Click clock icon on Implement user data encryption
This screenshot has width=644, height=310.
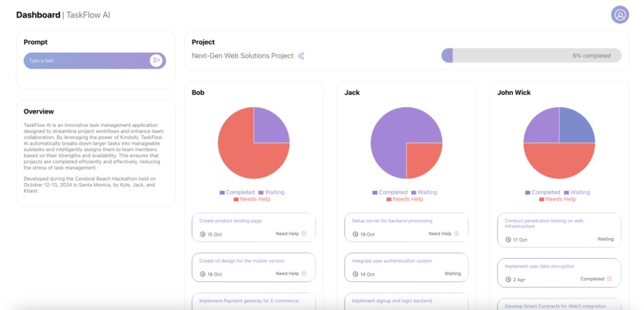pos(508,280)
